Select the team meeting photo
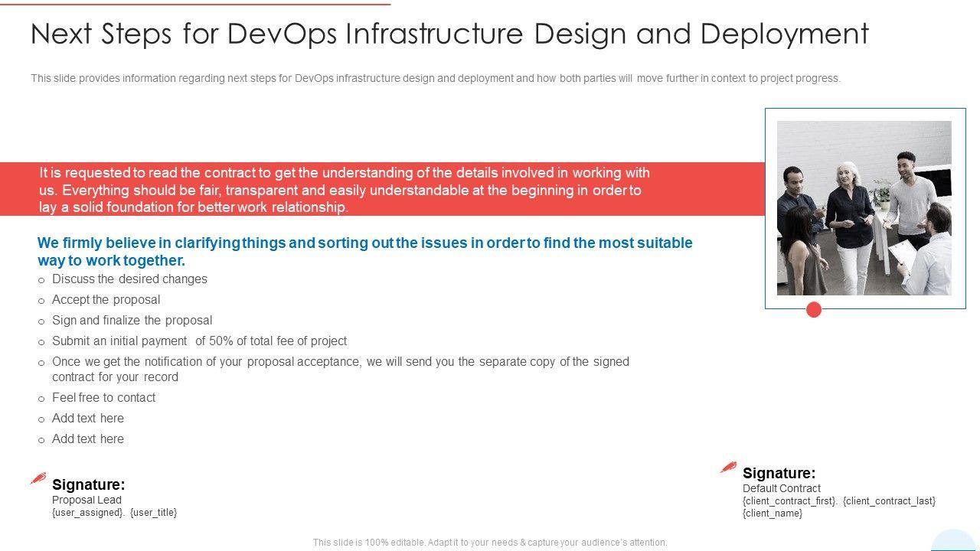This screenshot has height=551, width=980. point(864,208)
